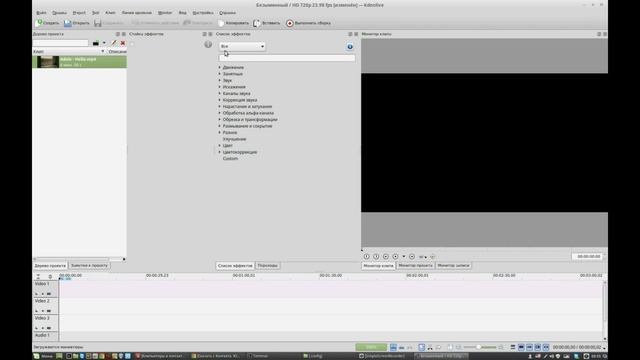This screenshot has width=640, height=360.
Task: Click the normal edit mode icon
Action: [x=393, y=347]
